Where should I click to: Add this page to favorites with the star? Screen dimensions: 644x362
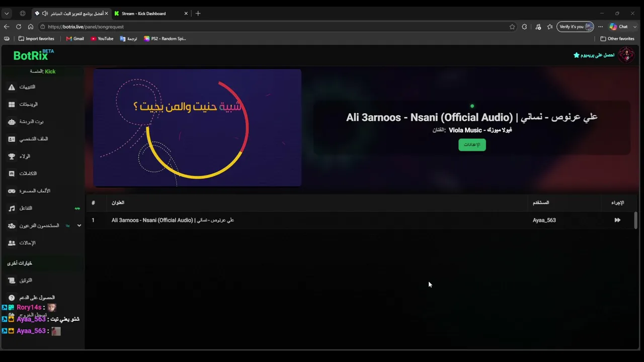pos(512,27)
